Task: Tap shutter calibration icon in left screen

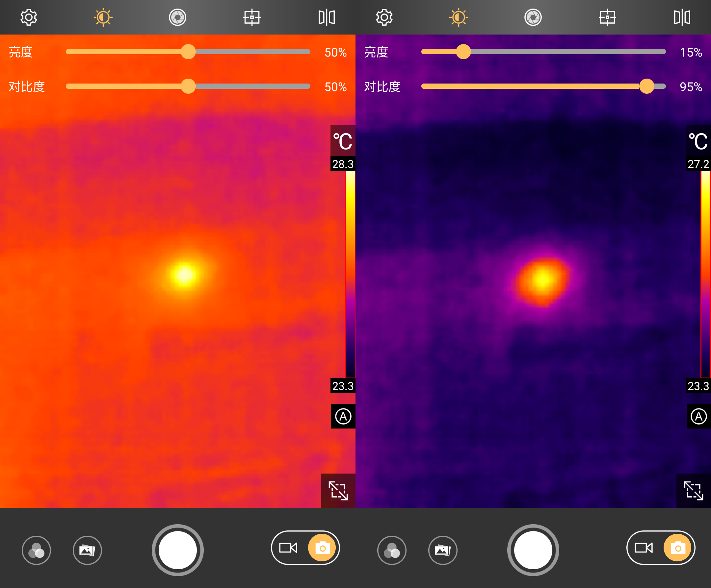Action: [x=177, y=17]
